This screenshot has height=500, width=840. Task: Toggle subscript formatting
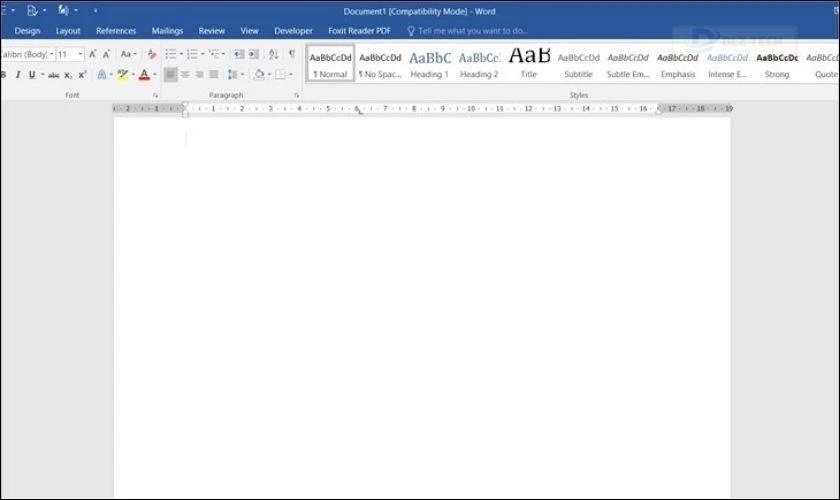point(68,75)
